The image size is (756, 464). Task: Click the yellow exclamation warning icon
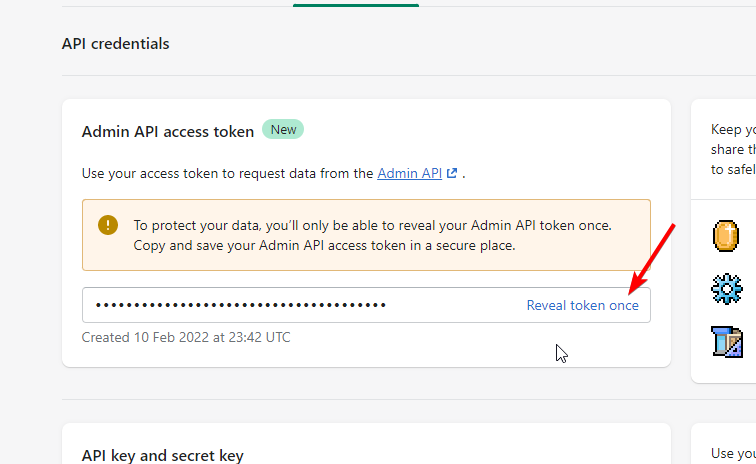[x=108, y=225]
